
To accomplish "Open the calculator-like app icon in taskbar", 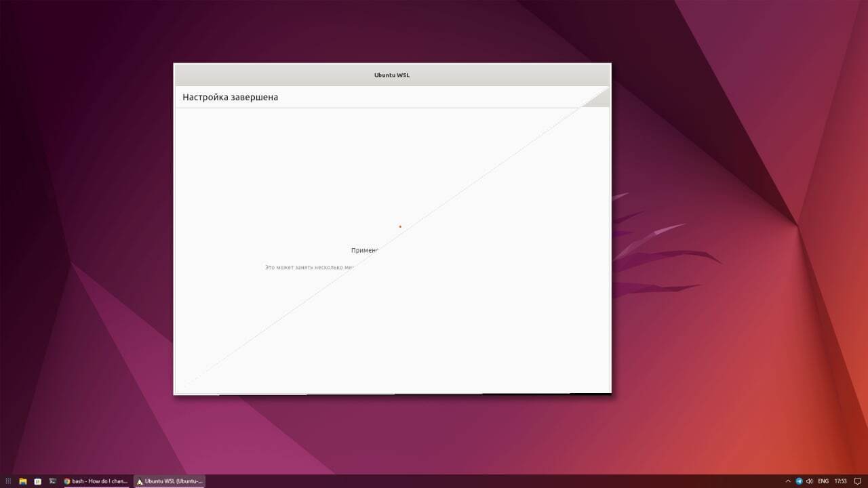I will click(38, 481).
